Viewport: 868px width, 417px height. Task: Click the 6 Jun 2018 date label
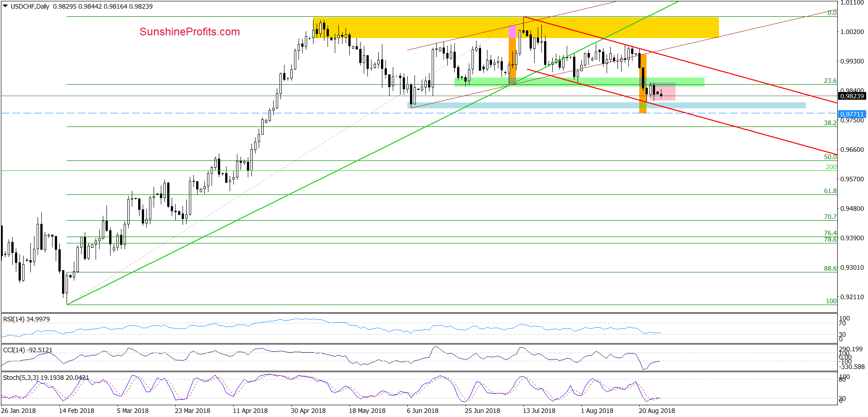pos(423,411)
